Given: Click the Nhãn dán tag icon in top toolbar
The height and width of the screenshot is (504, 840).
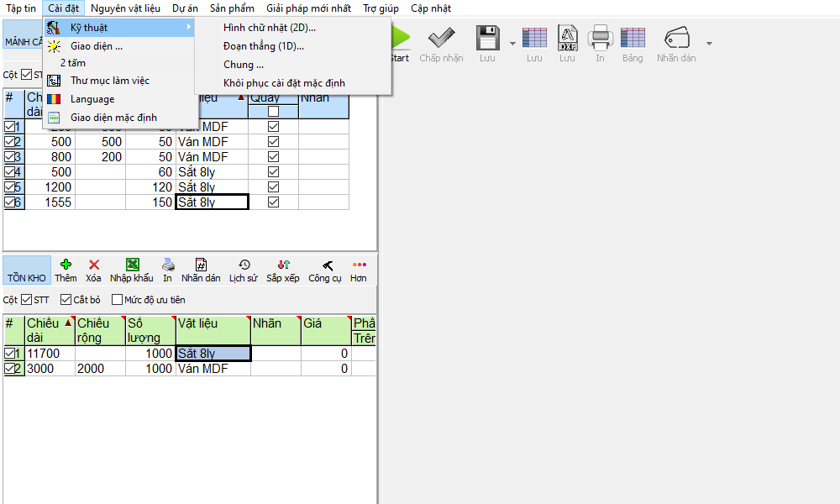Looking at the screenshot, I should click(677, 39).
